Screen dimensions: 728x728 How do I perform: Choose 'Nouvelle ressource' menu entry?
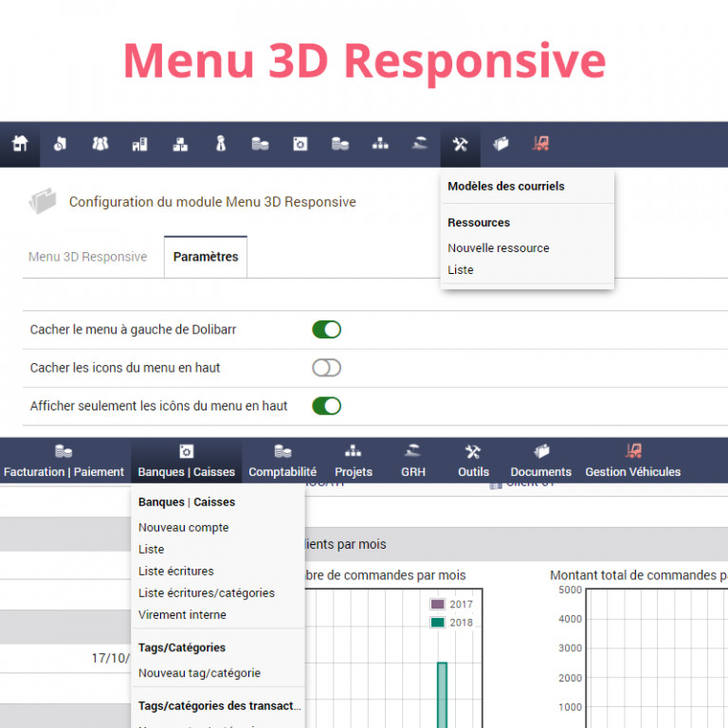click(x=499, y=248)
